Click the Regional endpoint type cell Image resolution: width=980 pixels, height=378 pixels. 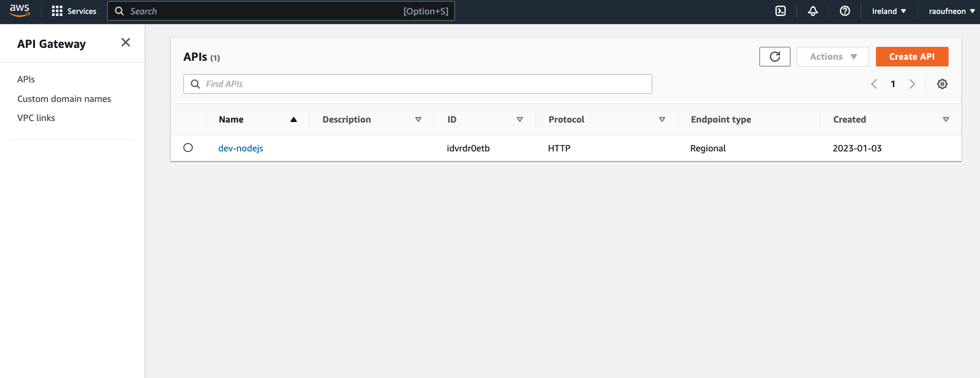708,148
